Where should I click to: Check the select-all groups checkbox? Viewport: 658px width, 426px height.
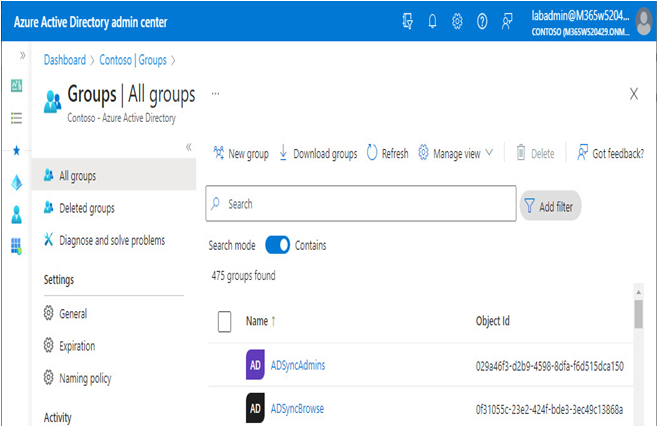225,321
